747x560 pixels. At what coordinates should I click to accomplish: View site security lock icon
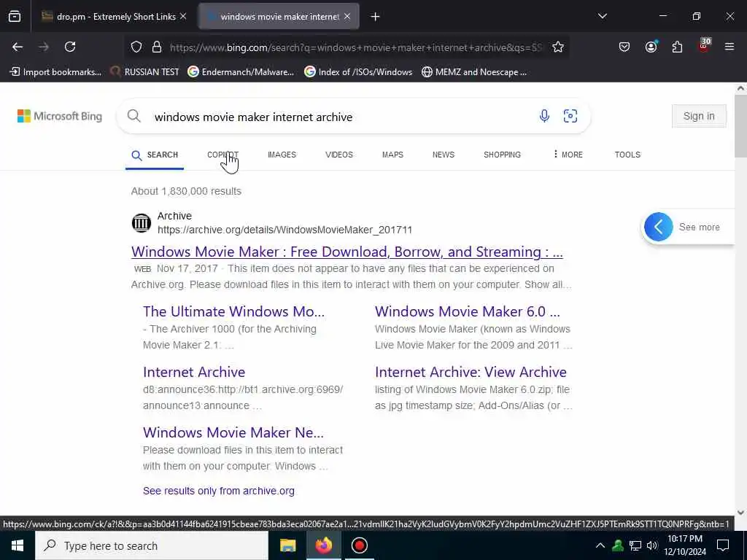tap(157, 47)
